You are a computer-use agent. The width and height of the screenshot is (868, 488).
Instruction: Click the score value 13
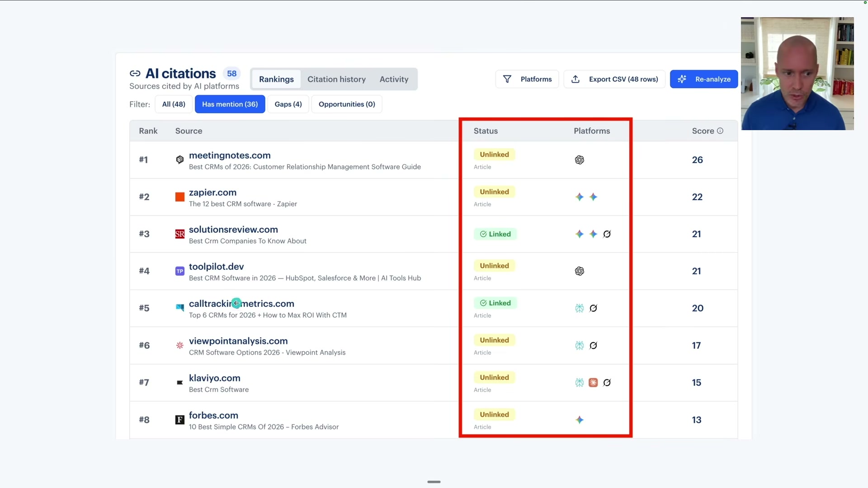(x=697, y=420)
